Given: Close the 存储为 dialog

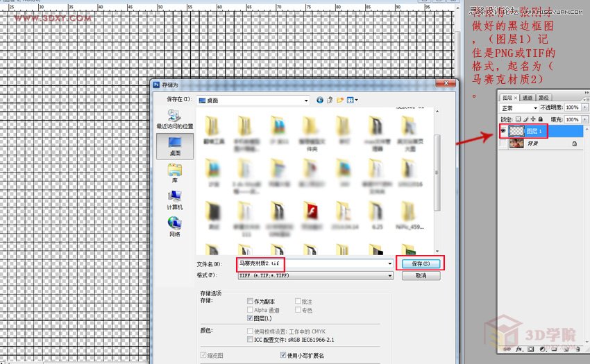Looking at the screenshot, I should 446,83.
